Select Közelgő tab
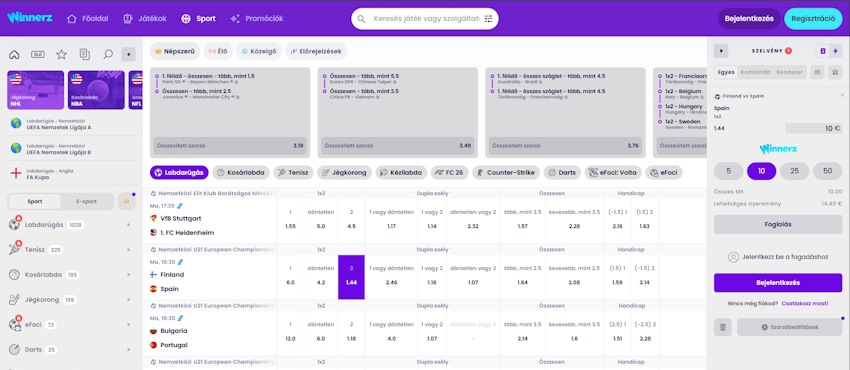The image size is (850, 370). tap(259, 51)
